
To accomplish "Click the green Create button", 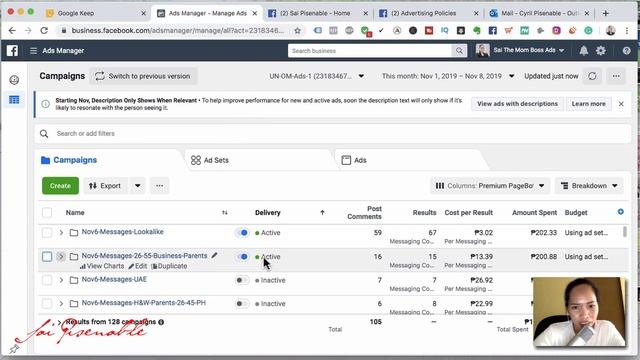I will 60,186.
